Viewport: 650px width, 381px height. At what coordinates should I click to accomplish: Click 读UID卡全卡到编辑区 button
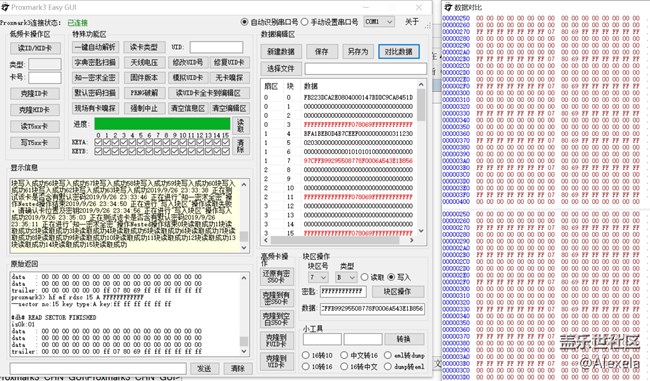point(209,93)
